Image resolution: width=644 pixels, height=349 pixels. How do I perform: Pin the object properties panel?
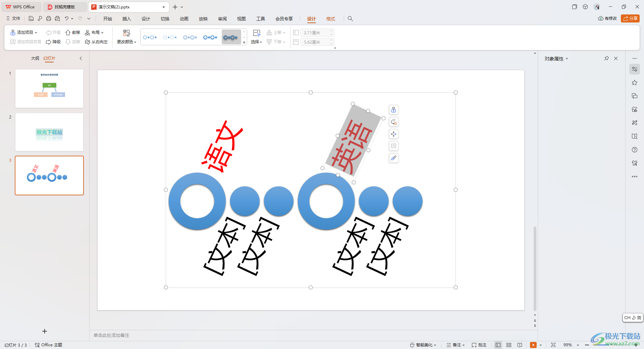pos(606,58)
